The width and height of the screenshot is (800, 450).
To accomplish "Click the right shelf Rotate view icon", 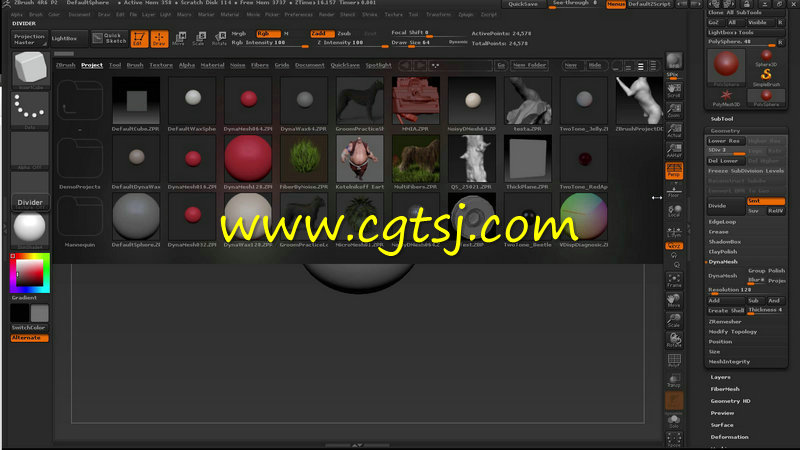I will point(674,340).
